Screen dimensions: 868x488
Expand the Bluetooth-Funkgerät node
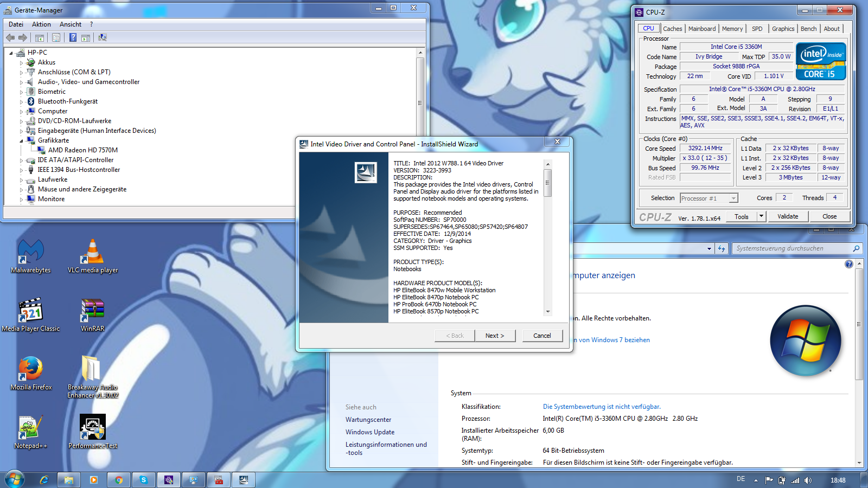[x=21, y=102]
